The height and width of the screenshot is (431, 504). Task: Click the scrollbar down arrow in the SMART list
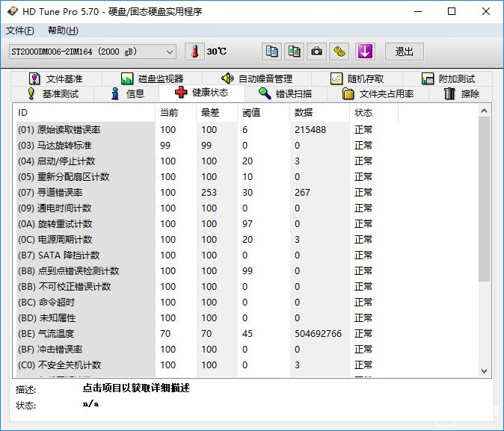[484, 371]
